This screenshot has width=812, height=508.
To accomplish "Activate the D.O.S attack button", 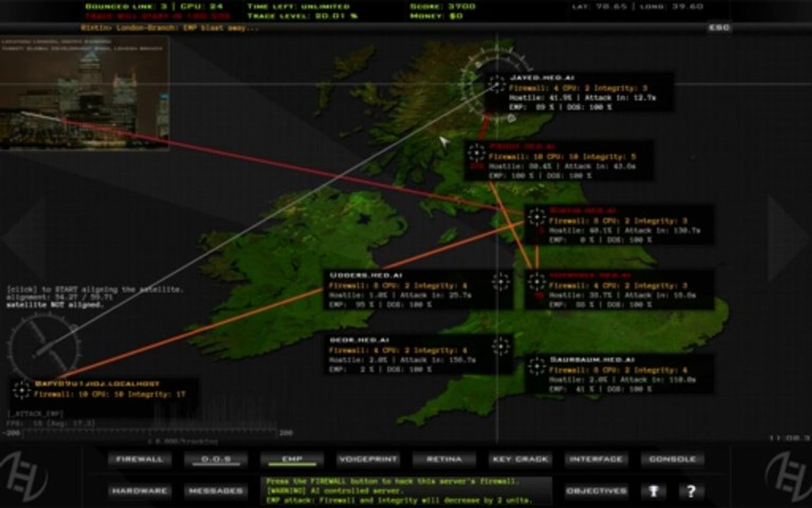I will click(216, 459).
